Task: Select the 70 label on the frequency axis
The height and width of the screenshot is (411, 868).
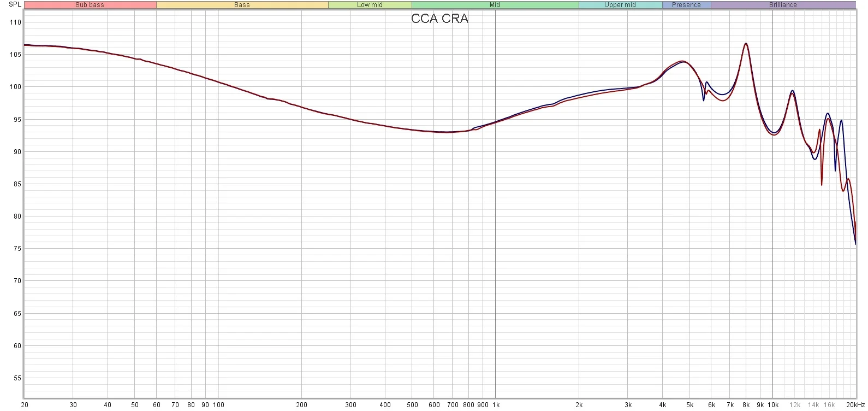Action: pyautogui.click(x=175, y=405)
